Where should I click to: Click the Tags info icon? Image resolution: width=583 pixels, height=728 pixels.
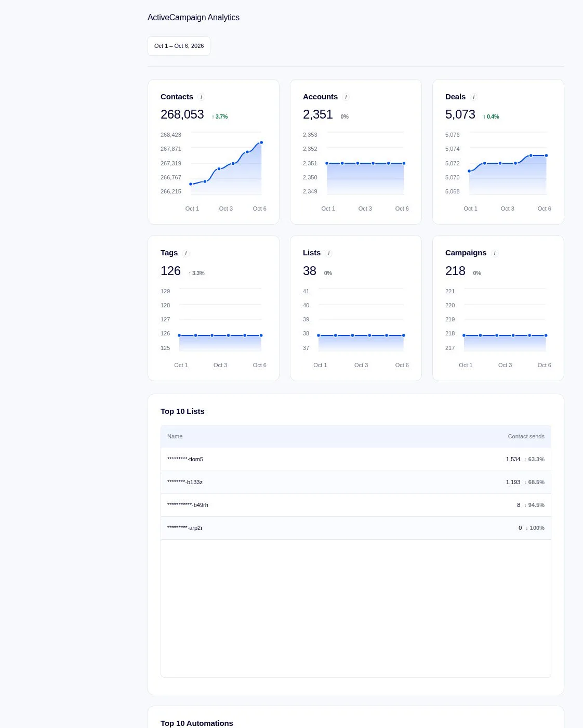pos(186,253)
